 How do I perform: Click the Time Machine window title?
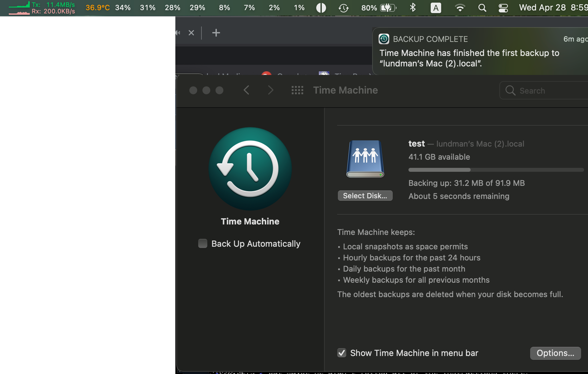[x=345, y=90]
